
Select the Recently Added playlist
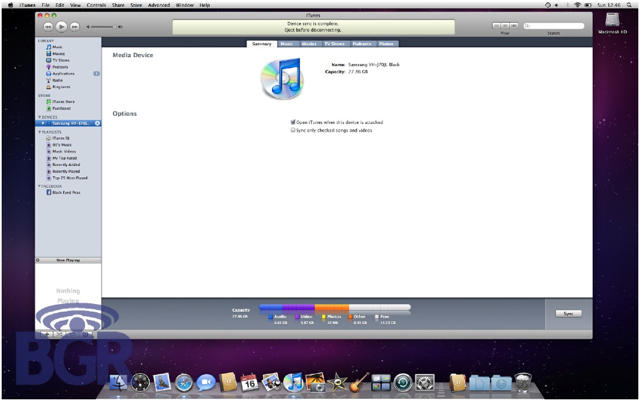coord(63,165)
